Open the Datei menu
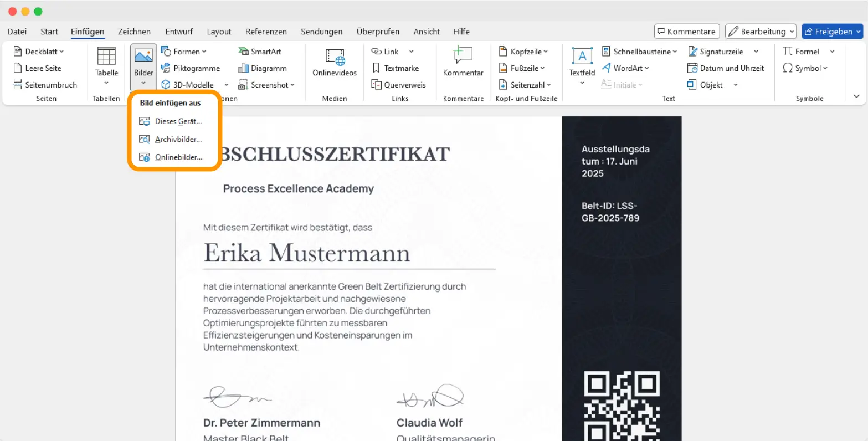The width and height of the screenshot is (868, 441). [x=17, y=32]
